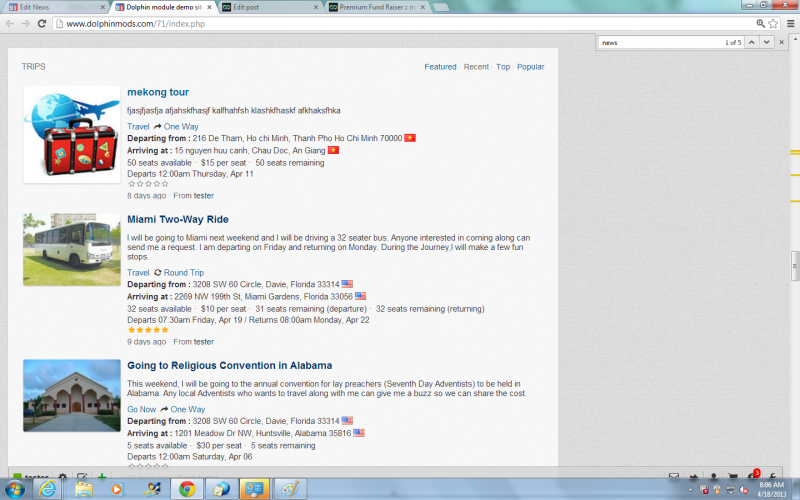
Task: Go to next find result (down arrow)
Action: tap(766, 42)
